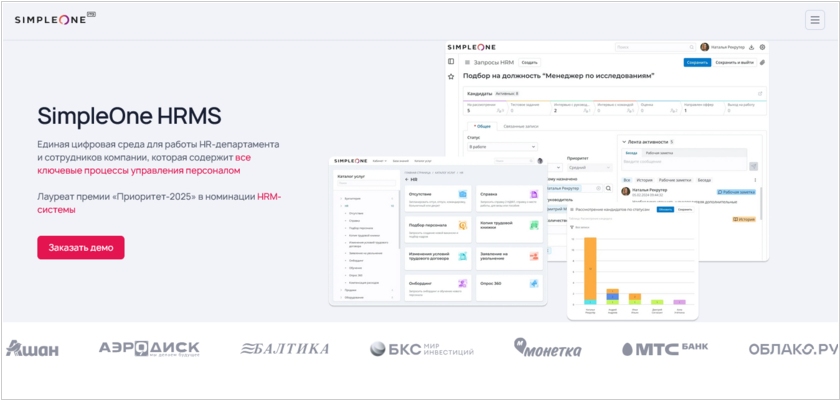Open the Кабинет menu in catalog window

(379, 161)
